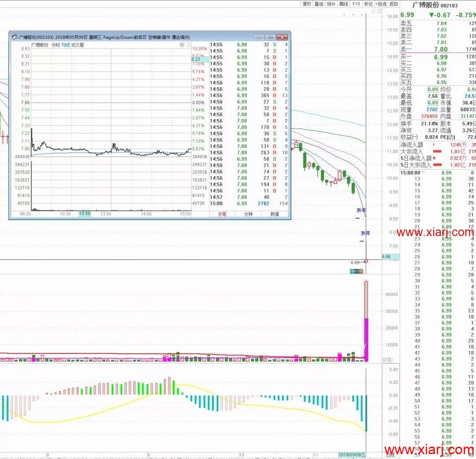
Task: Click the 6.98 crosshair price tag on K-line axis
Action: click(x=390, y=257)
